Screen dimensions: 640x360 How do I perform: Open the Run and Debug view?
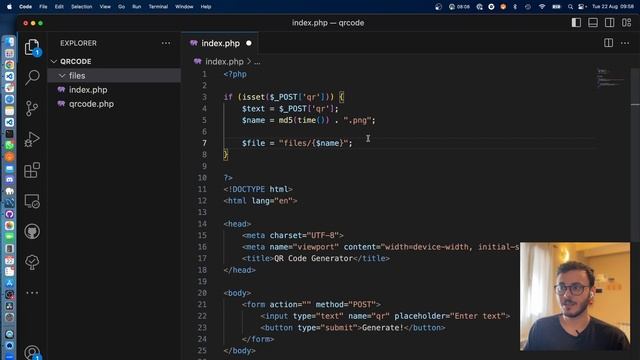coord(32,139)
